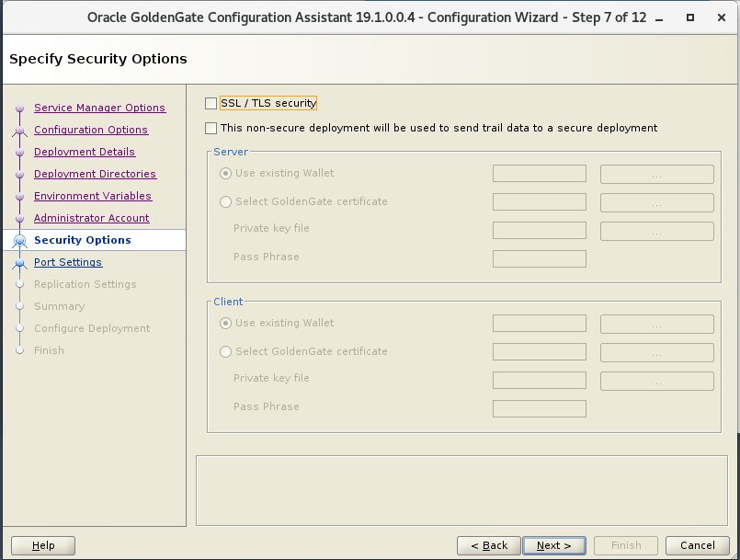Click the Finish step label in sidebar

click(x=49, y=350)
